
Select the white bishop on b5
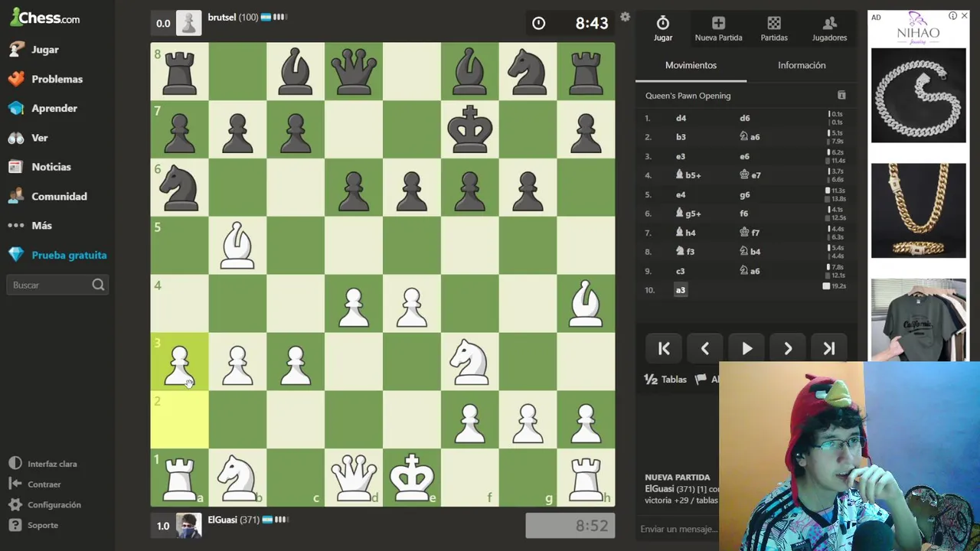237,245
